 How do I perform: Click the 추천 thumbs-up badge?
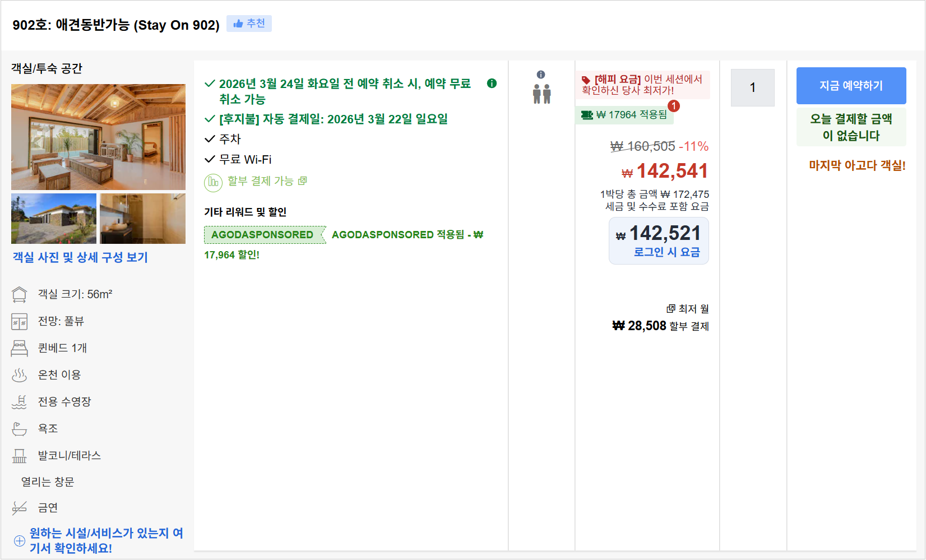(x=249, y=24)
